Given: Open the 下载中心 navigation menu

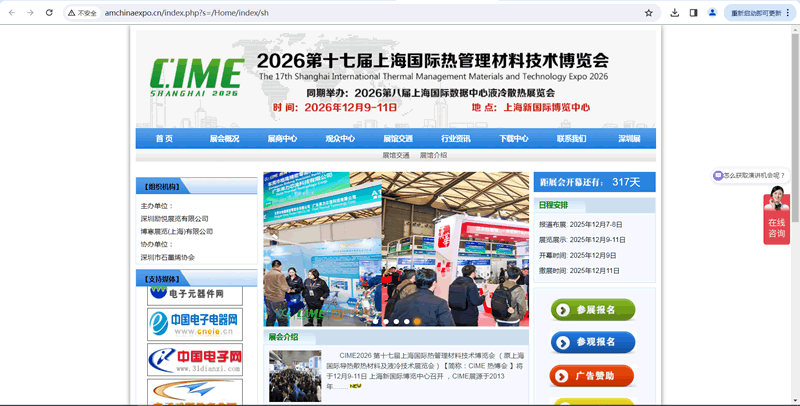Looking at the screenshot, I should (513, 139).
